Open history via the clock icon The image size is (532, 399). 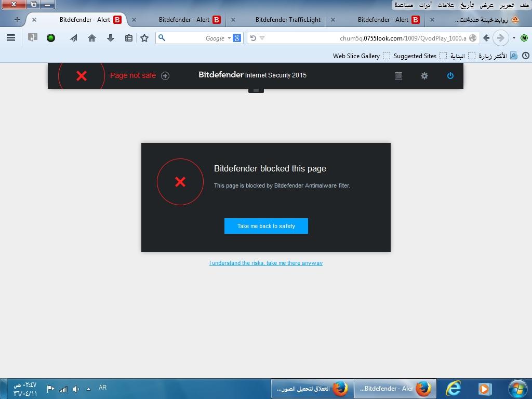click(x=526, y=56)
